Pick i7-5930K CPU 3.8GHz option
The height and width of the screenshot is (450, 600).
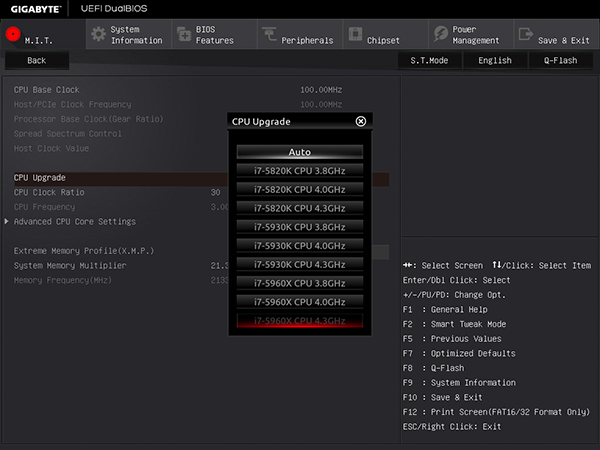(x=300, y=227)
